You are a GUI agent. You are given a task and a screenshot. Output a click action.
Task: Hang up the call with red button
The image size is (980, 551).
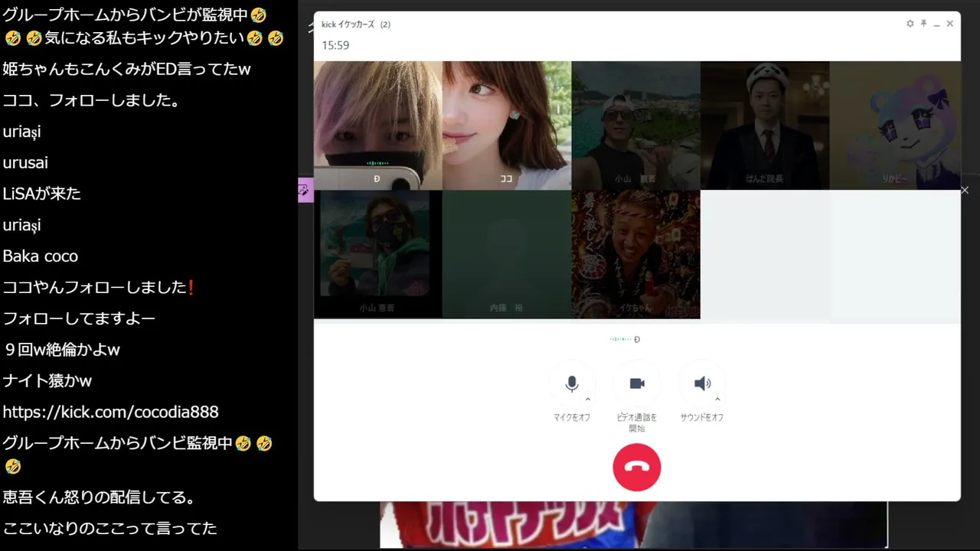(x=637, y=467)
